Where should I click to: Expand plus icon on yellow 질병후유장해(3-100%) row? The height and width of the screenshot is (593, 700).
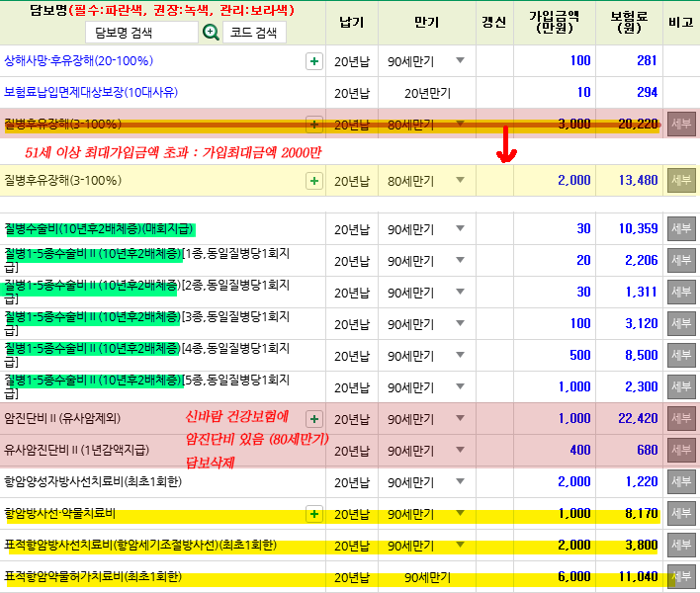[x=314, y=181]
